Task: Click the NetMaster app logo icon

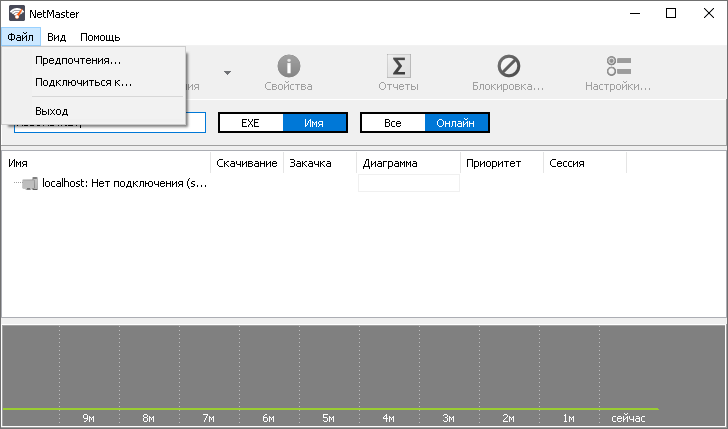Action: click(17, 13)
